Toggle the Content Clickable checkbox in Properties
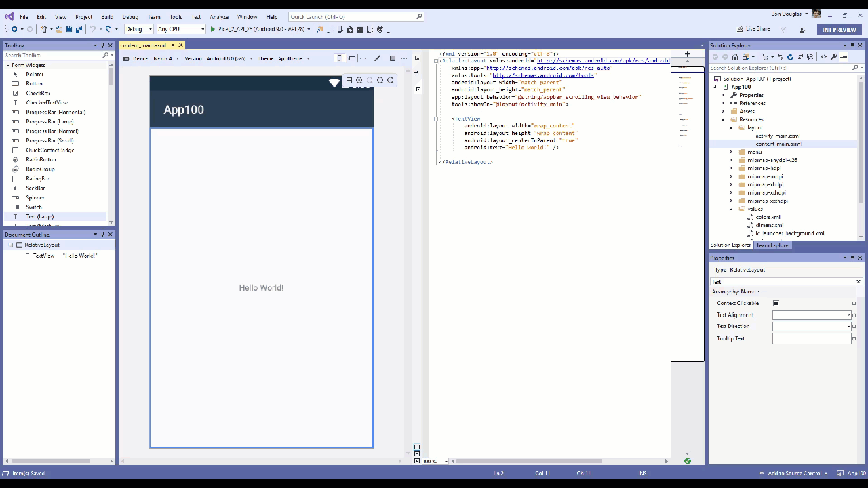This screenshot has width=868, height=488. click(x=776, y=303)
